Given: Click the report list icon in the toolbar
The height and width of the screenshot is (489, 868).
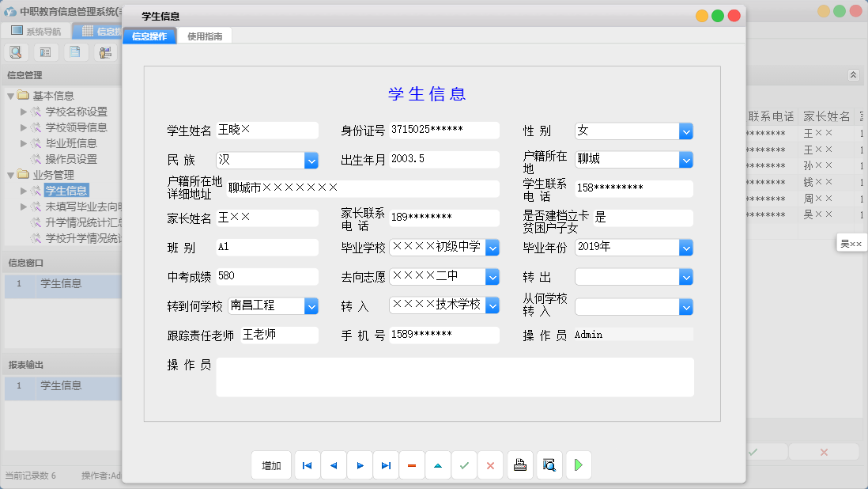Looking at the screenshot, I should point(45,51).
